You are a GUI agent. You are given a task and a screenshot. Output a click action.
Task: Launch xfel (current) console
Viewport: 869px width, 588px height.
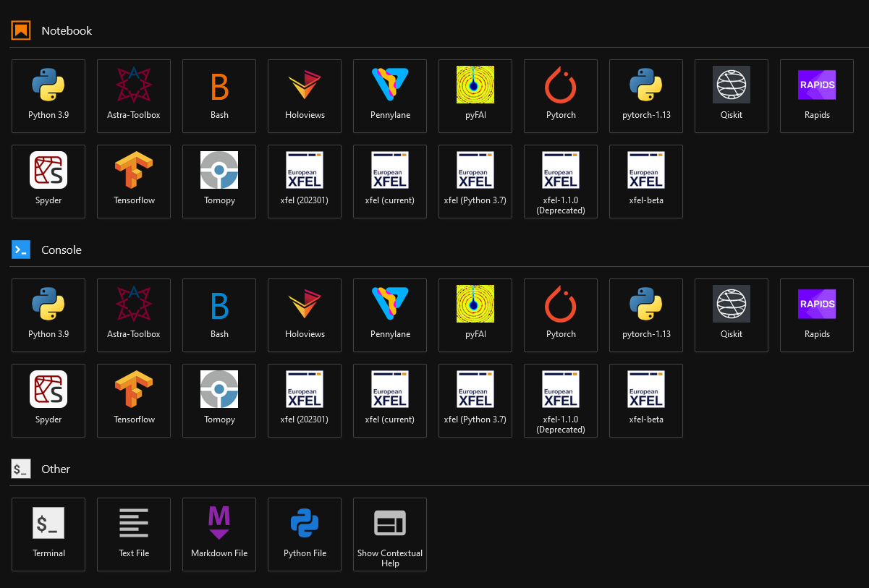click(390, 400)
